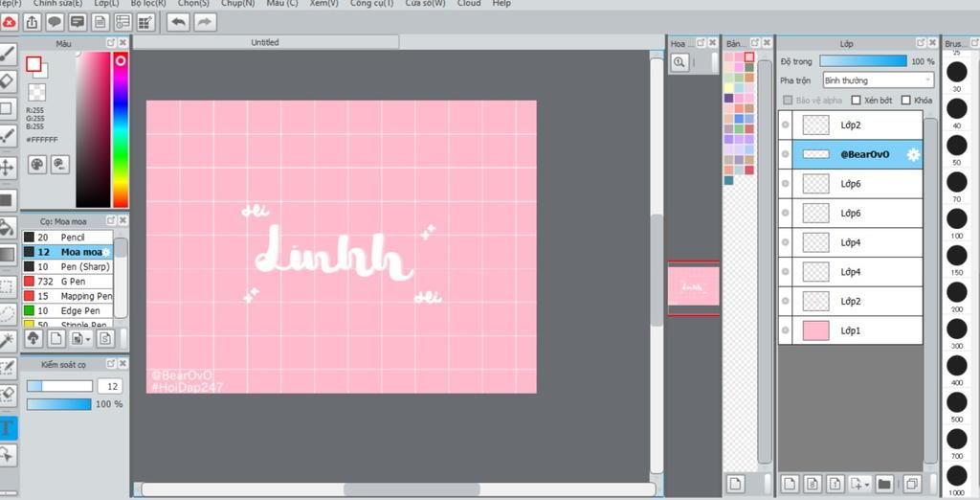This screenshot has height=500, width=980.
Task: Click the navigator zoom magnifier icon
Action: tap(679, 62)
